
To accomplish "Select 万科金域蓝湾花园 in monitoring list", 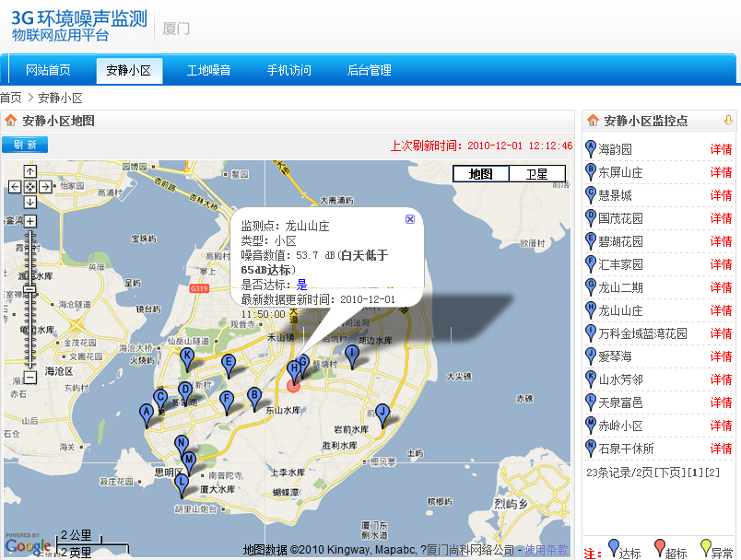I will click(642, 333).
